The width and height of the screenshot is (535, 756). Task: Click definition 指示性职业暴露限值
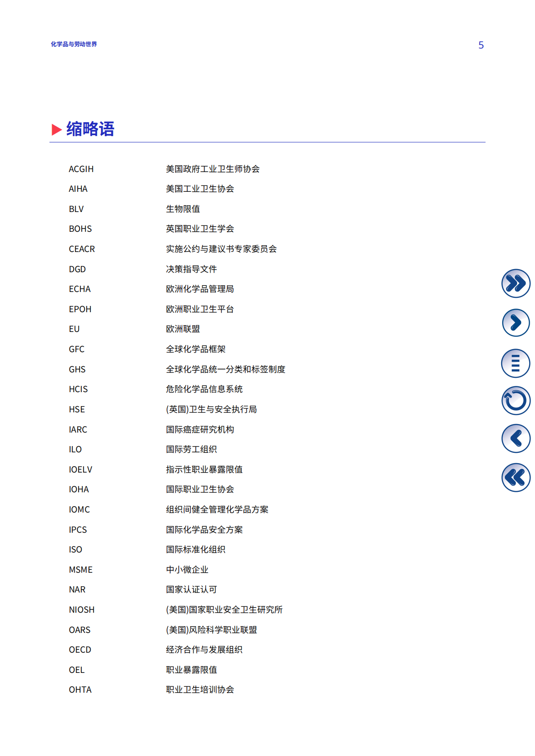coord(205,469)
